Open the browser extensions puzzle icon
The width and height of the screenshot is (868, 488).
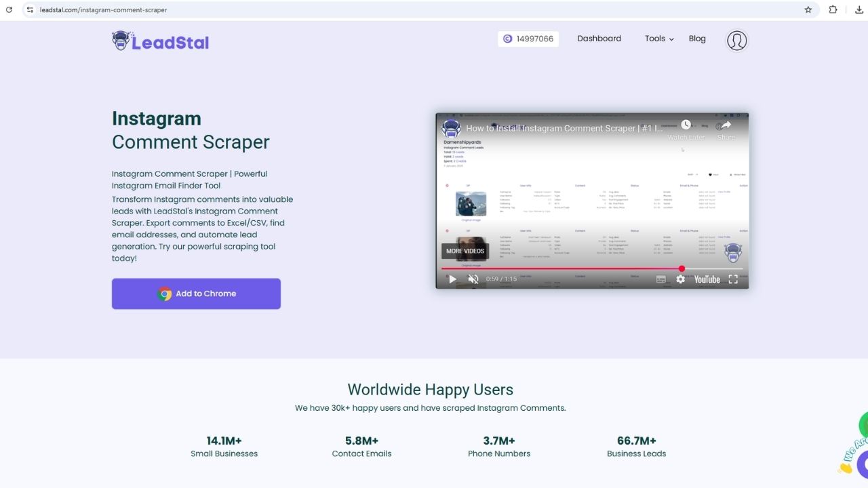pos(833,10)
